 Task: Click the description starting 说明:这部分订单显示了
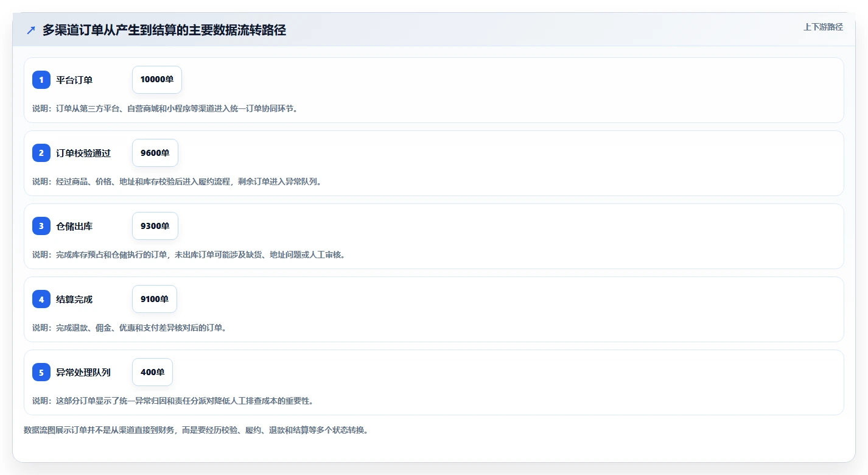(173, 401)
